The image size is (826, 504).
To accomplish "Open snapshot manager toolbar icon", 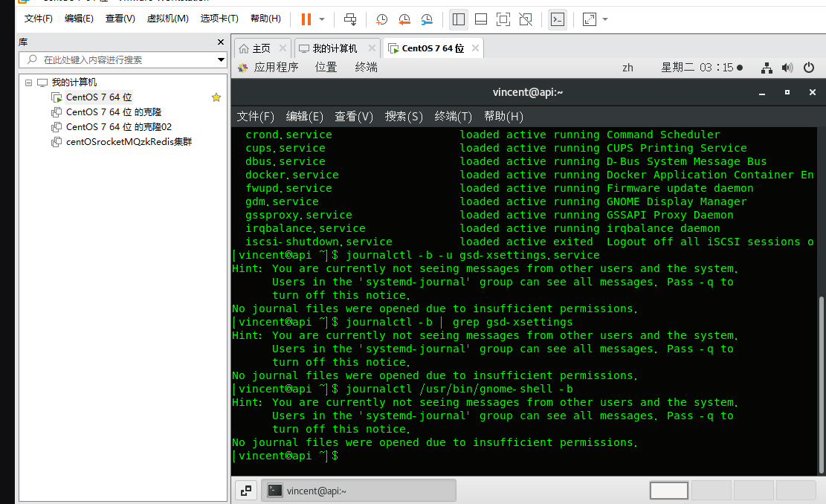I will tap(427, 19).
